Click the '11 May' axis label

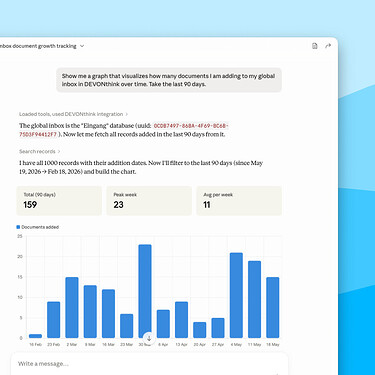pos(254,344)
